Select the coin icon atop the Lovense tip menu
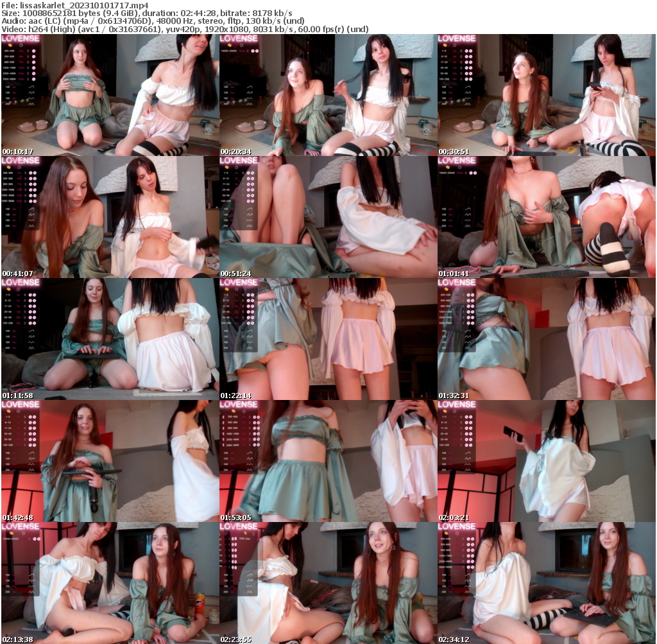This screenshot has height=644, width=657. coord(10,45)
